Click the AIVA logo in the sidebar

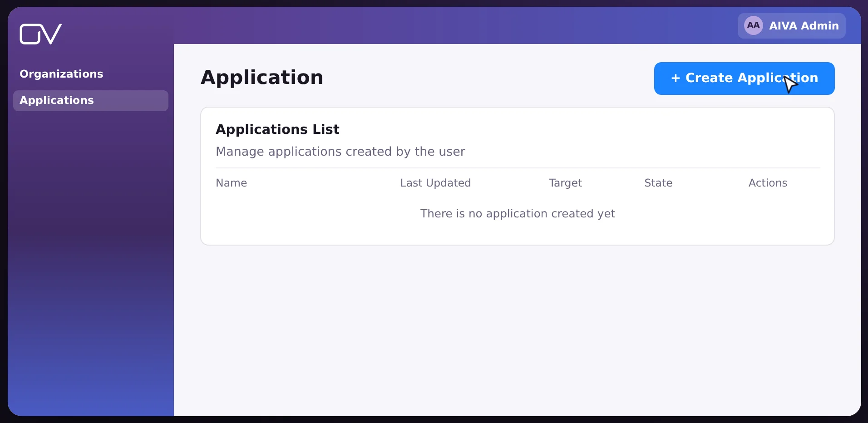coord(40,34)
